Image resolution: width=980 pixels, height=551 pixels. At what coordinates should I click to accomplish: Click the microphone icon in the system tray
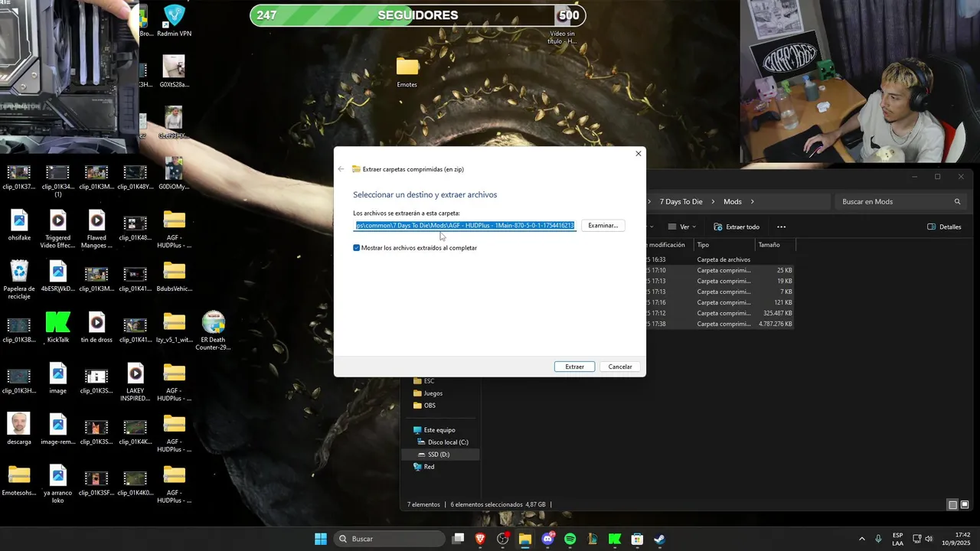pyautogui.click(x=878, y=539)
